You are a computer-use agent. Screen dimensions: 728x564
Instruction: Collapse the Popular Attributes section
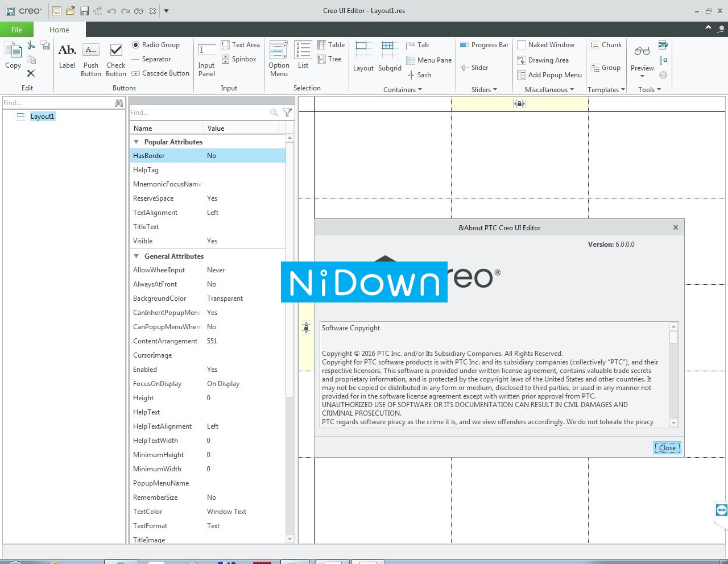[x=136, y=142]
